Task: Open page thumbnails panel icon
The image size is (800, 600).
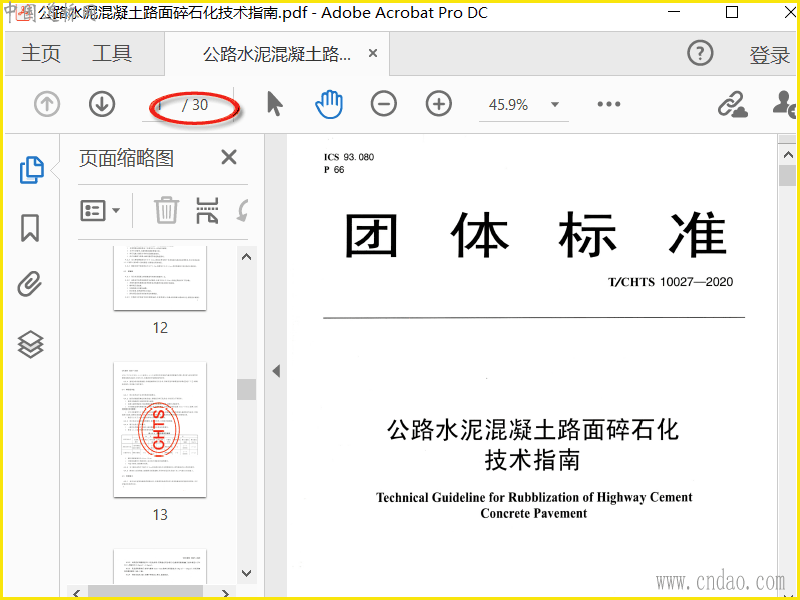Action: (x=32, y=170)
